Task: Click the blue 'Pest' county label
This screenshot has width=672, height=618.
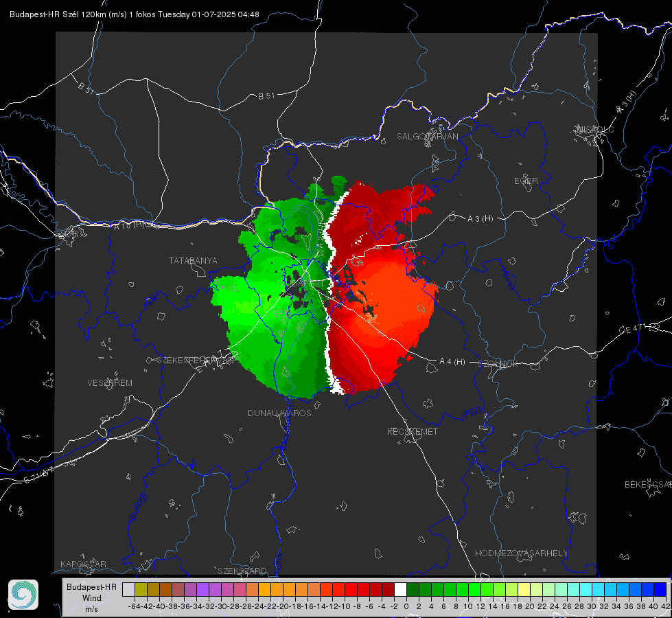Action: click(x=473, y=413)
